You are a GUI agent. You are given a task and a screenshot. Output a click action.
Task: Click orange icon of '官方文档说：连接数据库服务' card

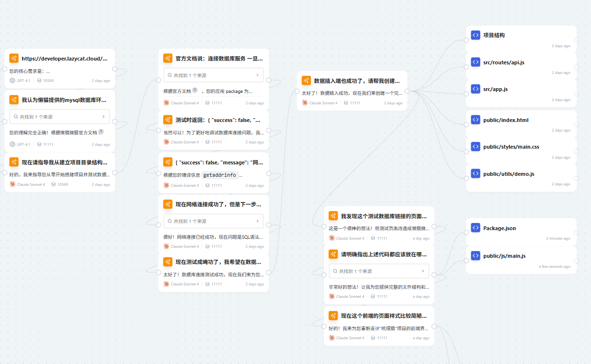tap(168, 58)
